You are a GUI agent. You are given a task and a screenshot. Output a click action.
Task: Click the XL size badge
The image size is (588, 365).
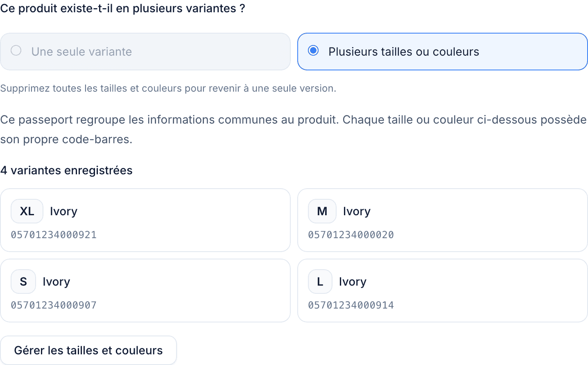[27, 211]
